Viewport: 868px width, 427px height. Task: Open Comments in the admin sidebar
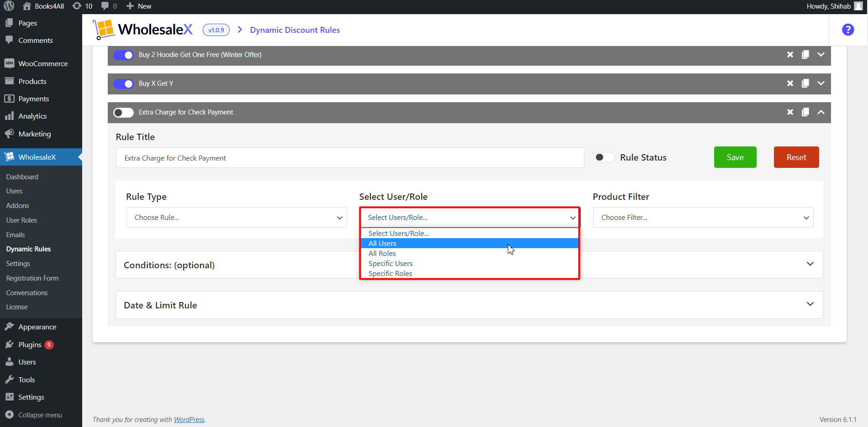pyautogui.click(x=41, y=40)
